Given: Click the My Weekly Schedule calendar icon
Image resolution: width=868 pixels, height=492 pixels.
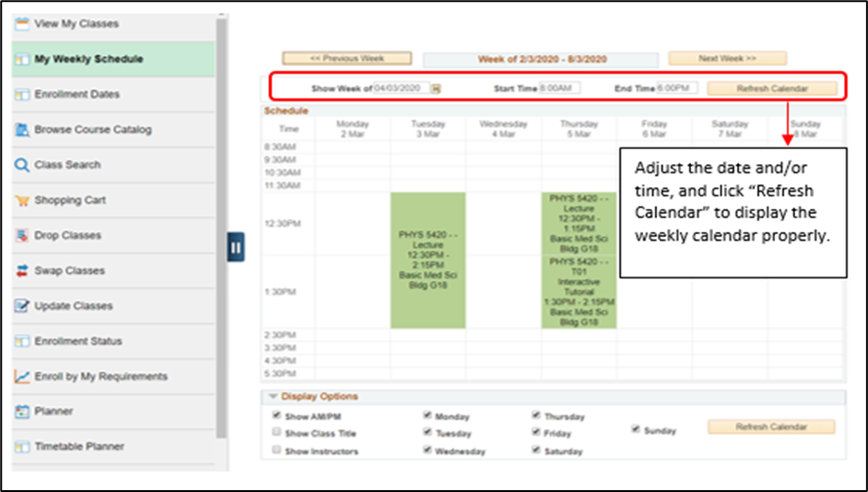Looking at the screenshot, I should click(21, 59).
